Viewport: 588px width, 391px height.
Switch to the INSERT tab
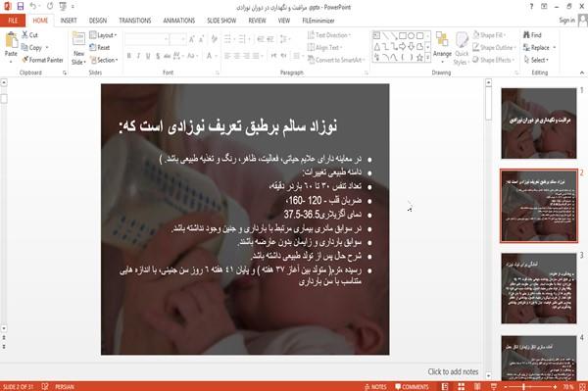(69, 21)
